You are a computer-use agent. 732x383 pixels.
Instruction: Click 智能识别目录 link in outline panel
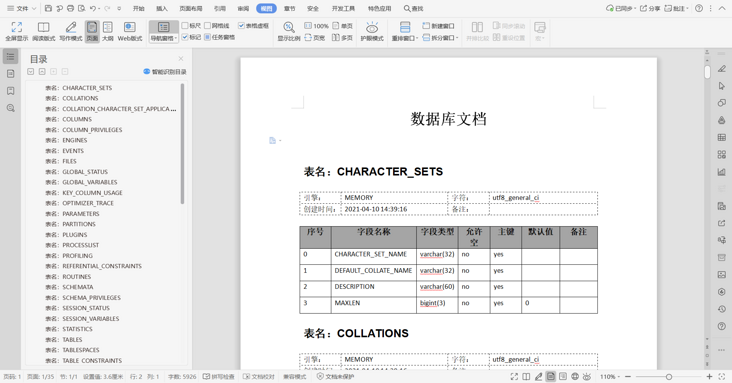click(x=165, y=71)
